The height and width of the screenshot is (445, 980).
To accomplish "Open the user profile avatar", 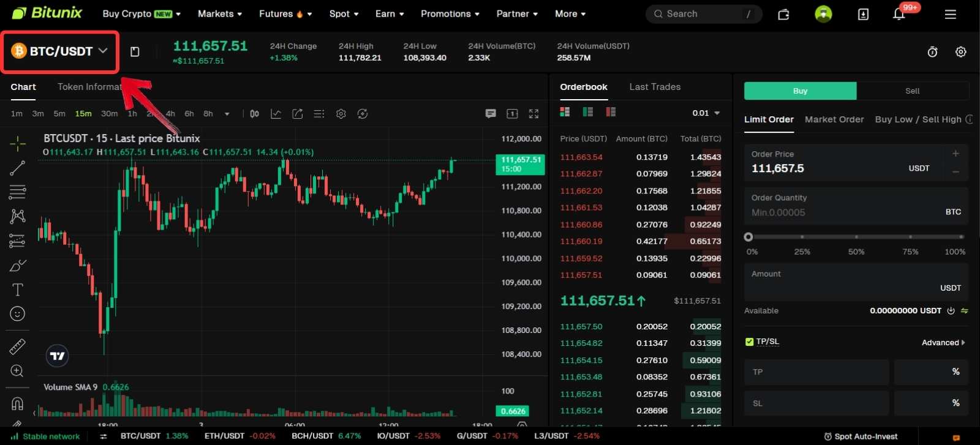I will 823,13.
